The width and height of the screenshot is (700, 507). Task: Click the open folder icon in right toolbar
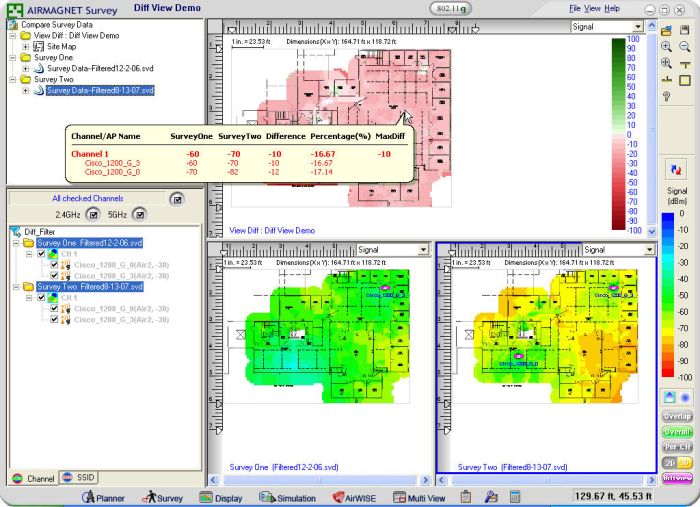point(666,31)
